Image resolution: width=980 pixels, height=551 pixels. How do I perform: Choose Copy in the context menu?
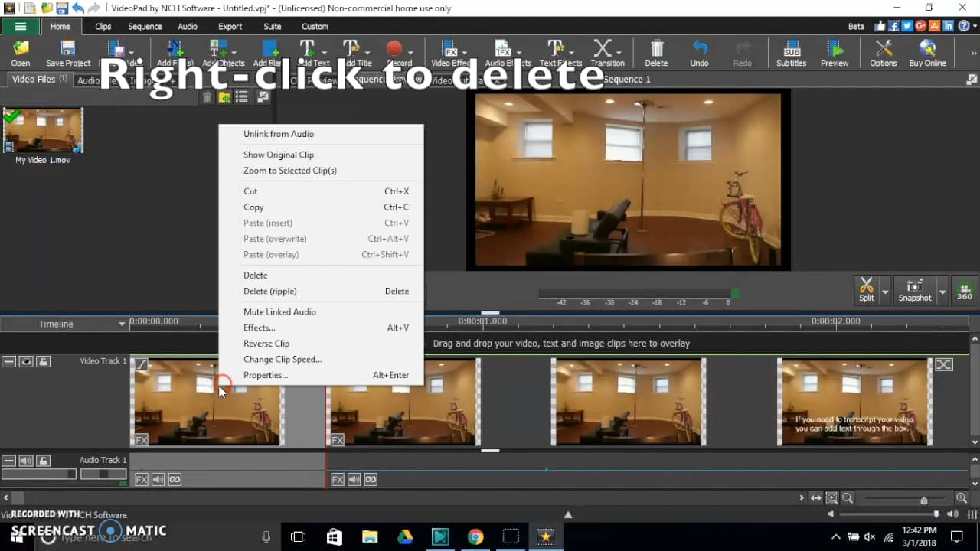click(321, 207)
